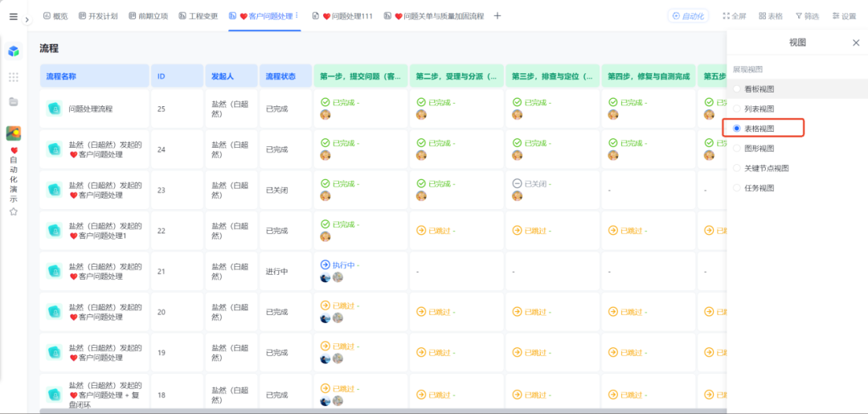Open the process icon in ID 20 row
This screenshot has height=414, width=868.
point(55,312)
